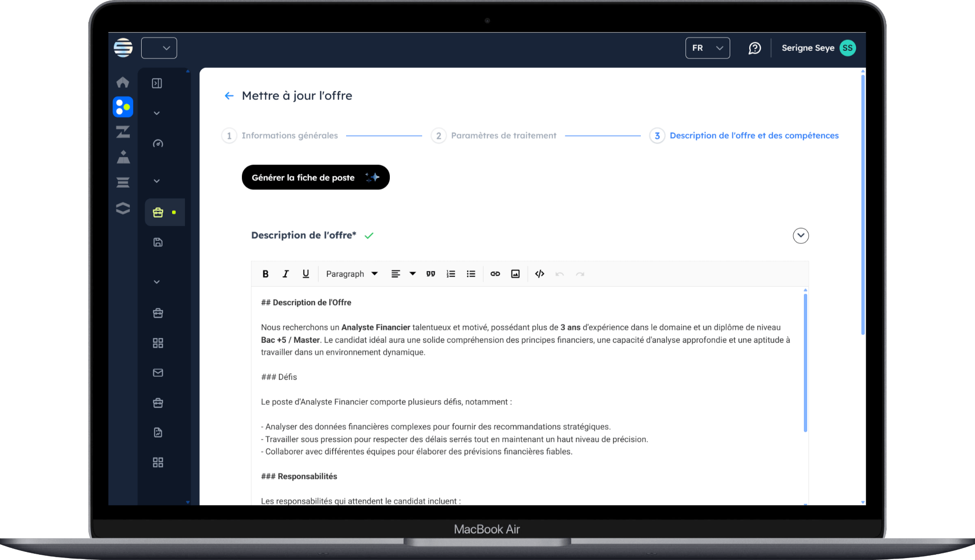
Task: Click the editor's vertical scrollbar
Action: pyautogui.click(x=805, y=362)
